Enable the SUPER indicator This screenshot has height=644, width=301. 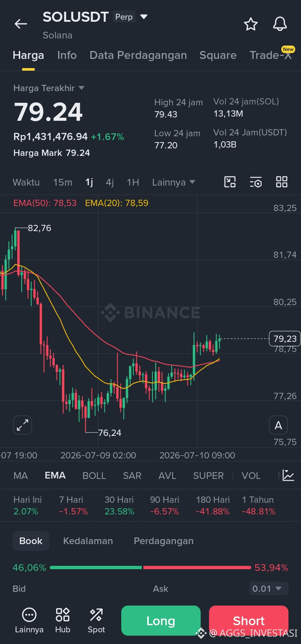tap(208, 476)
